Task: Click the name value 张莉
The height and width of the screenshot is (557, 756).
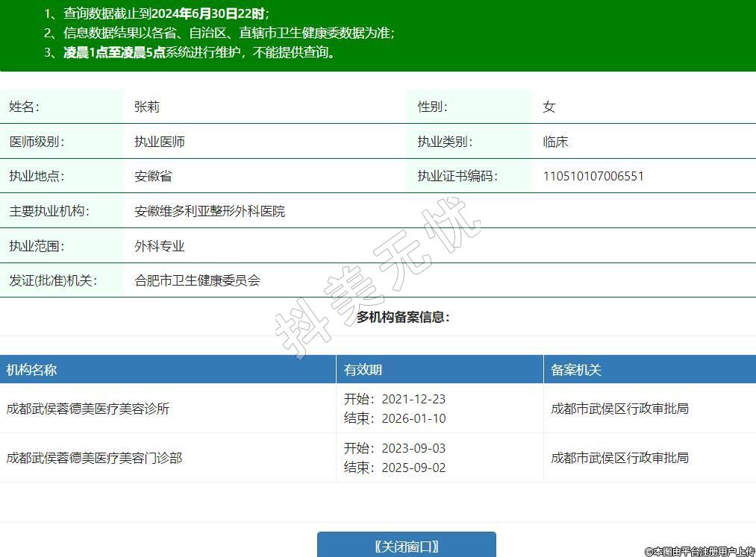Action: [x=147, y=107]
